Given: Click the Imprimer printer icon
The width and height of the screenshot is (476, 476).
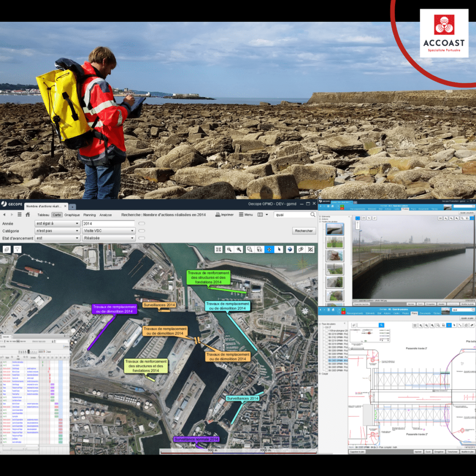Looking at the screenshot, I should coord(218,215).
